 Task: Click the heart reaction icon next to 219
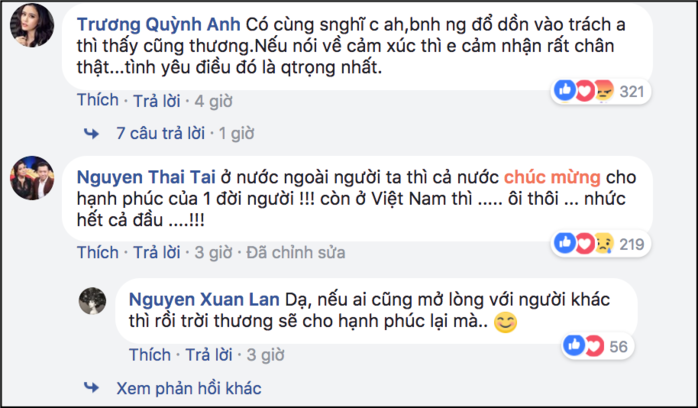585,243
